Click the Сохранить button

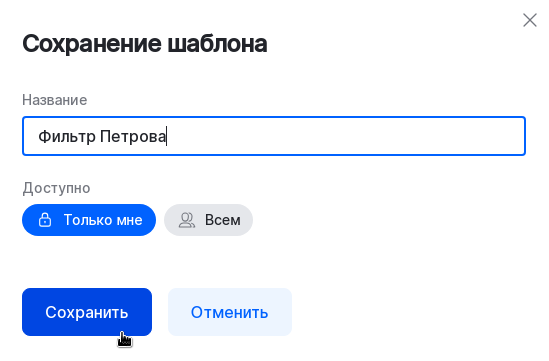(x=87, y=312)
